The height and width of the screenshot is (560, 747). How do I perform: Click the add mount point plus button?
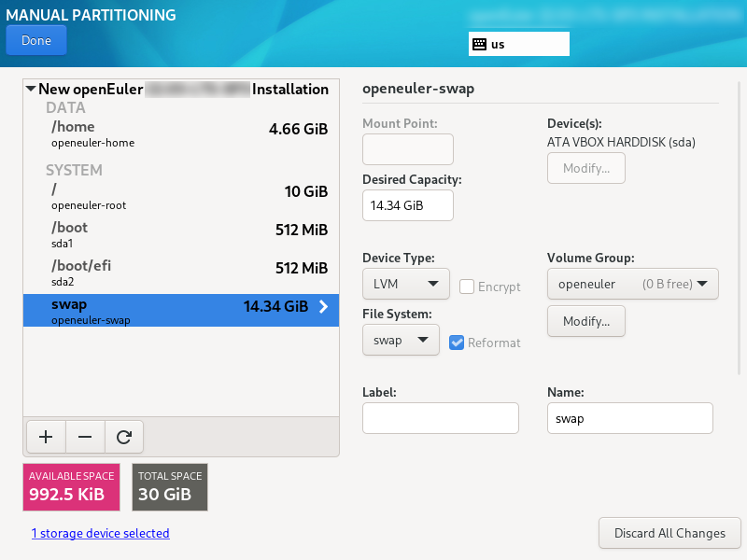tap(46, 436)
